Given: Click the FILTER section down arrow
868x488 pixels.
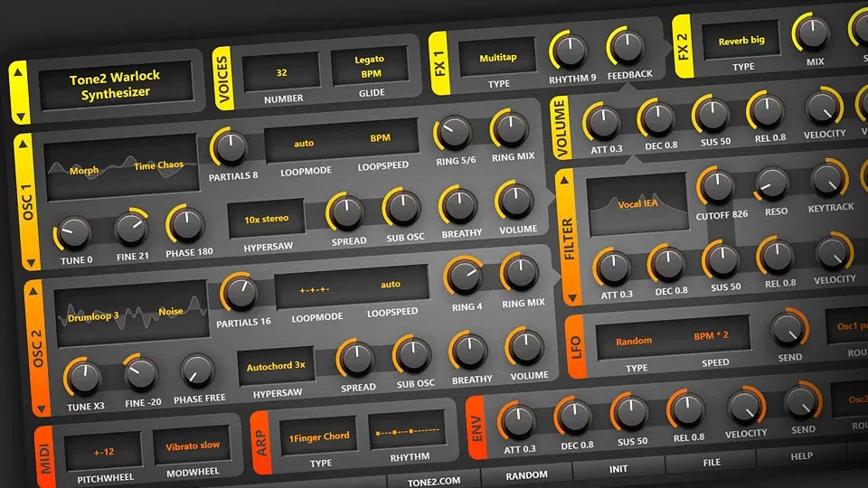Looking at the screenshot, I should point(572,298).
